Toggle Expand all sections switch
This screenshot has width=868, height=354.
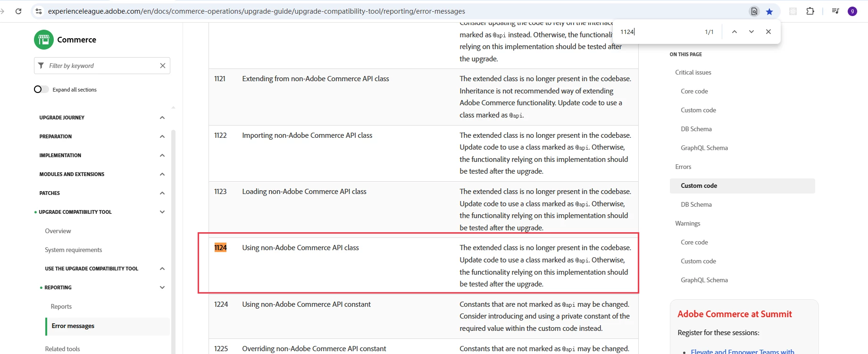click(41, 89)
